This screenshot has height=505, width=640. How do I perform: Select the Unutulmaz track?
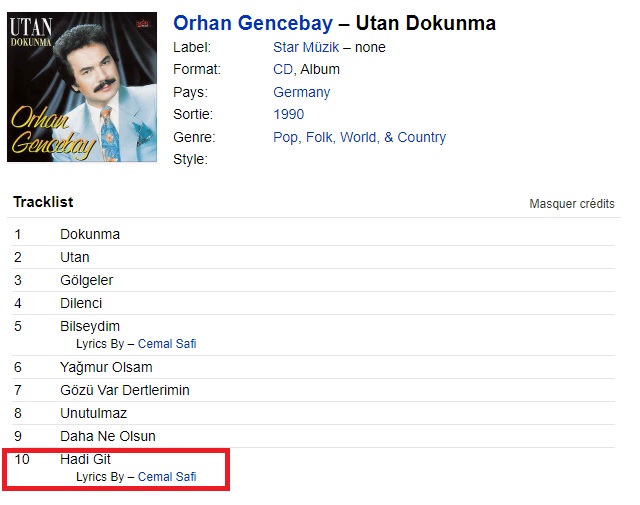pos(93,413)
